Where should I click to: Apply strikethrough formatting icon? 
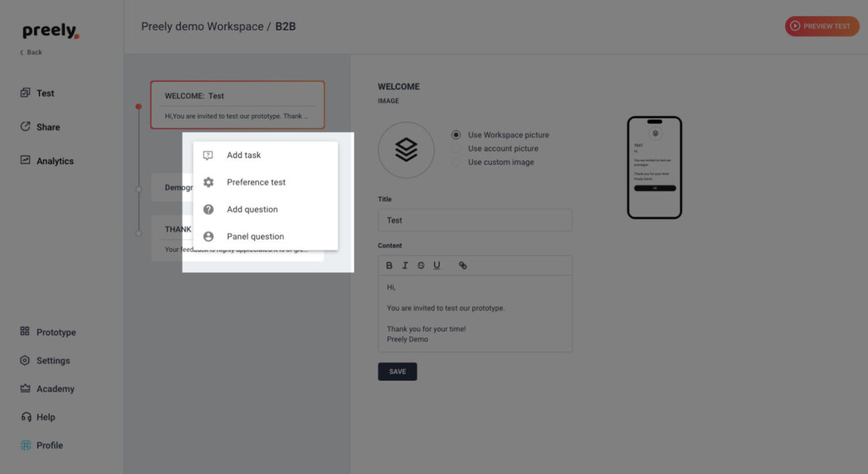(x=421, y=266)
